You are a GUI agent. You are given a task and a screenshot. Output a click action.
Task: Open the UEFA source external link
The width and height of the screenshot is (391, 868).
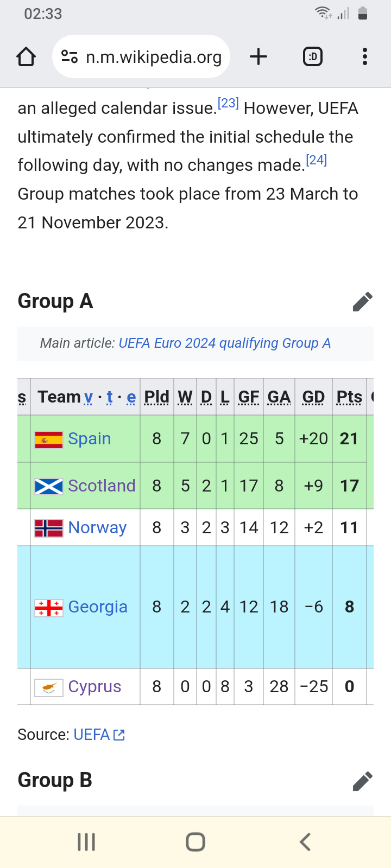(99, 735)
